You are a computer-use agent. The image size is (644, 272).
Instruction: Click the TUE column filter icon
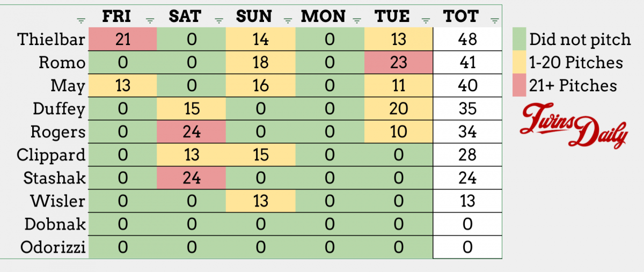pyautogui.click(x=426, y=21)
